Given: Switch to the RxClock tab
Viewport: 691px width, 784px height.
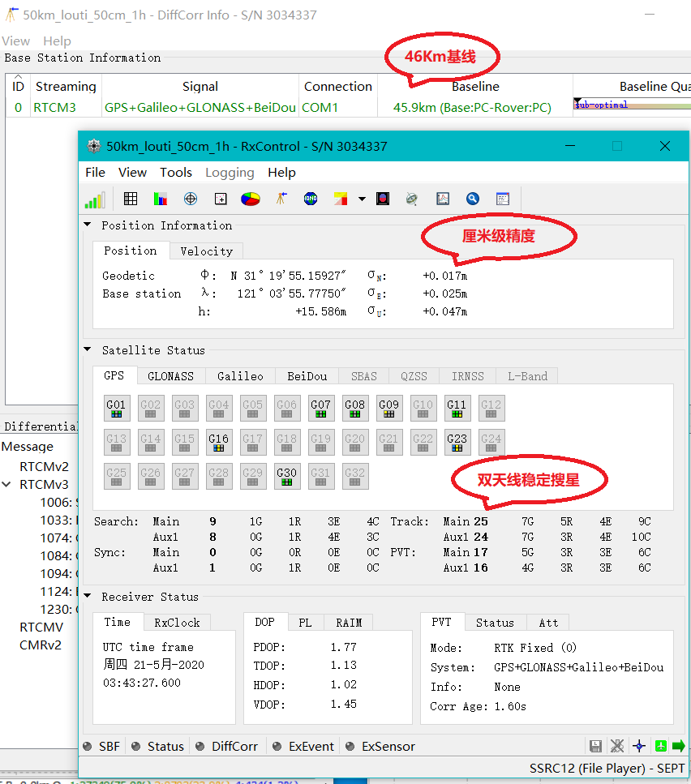Looking at the screenshot, I should (x=177, y=623).
